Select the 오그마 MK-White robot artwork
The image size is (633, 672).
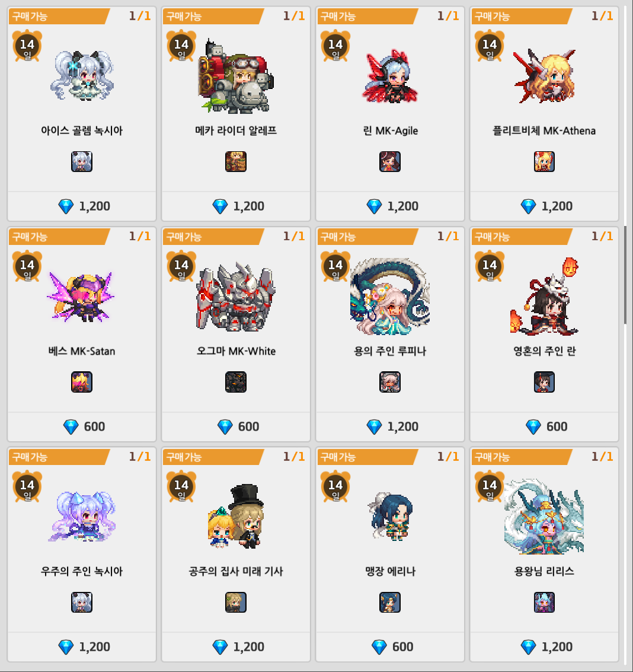point(236,297)
